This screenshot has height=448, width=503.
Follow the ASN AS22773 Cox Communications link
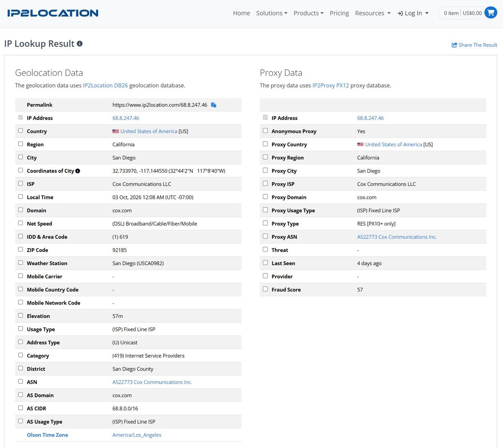(x=152, y=382)
